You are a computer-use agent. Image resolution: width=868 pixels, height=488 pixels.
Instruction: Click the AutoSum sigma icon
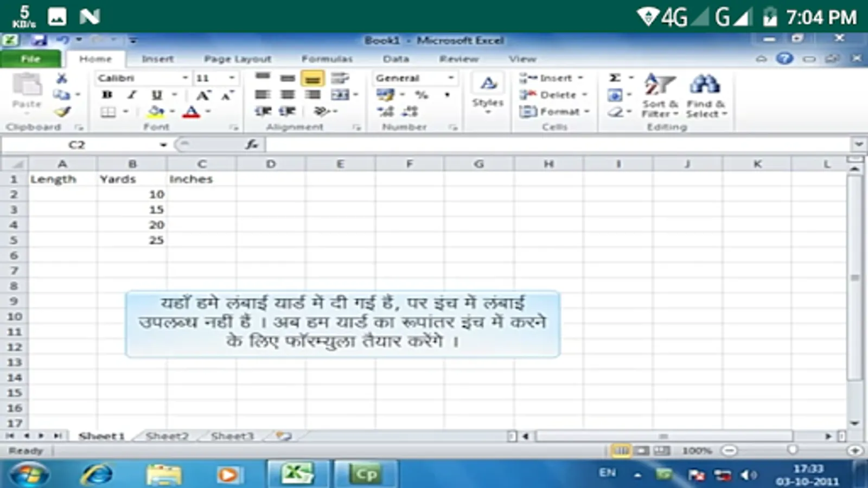pos(615,78)
